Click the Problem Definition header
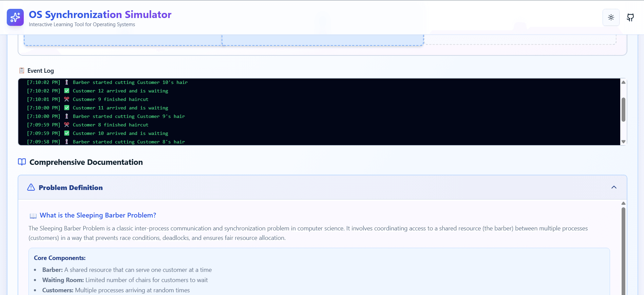644x295 pixels. pos(322,187)
